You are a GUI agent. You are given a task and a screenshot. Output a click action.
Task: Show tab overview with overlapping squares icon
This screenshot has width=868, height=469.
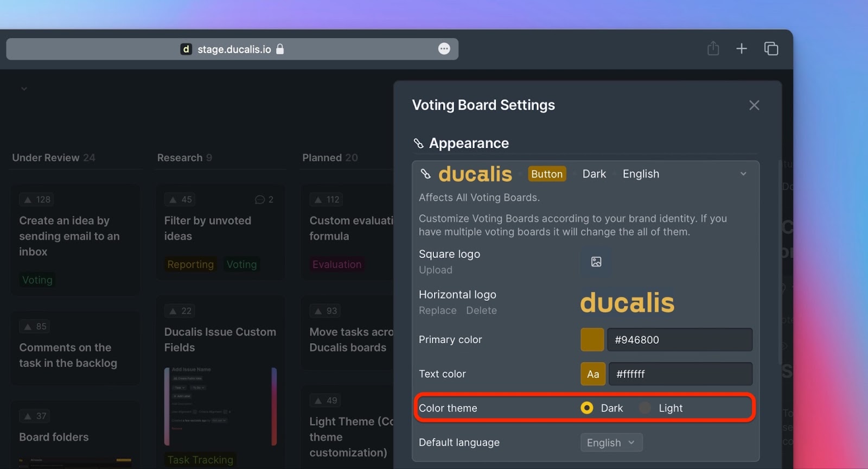[771, 49]
